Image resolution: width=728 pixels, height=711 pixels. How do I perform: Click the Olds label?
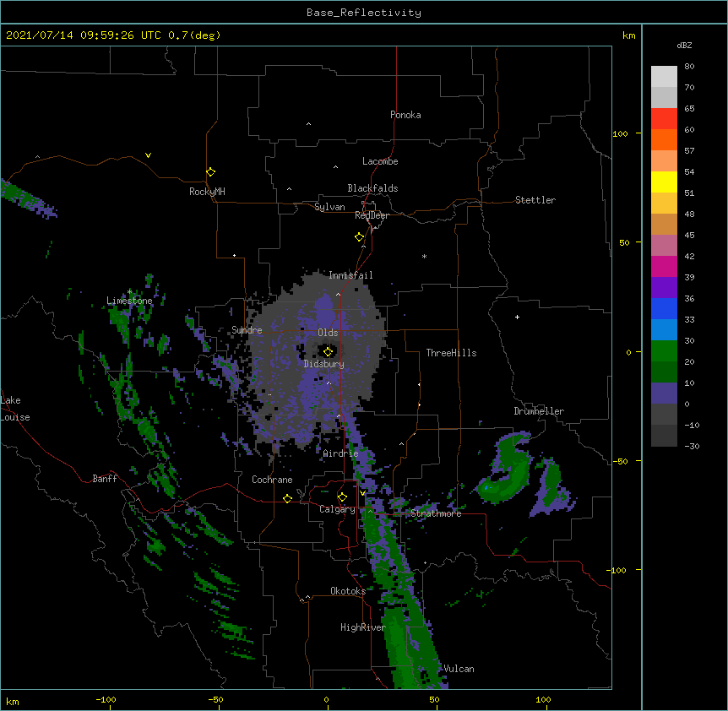tap(328, 333)
